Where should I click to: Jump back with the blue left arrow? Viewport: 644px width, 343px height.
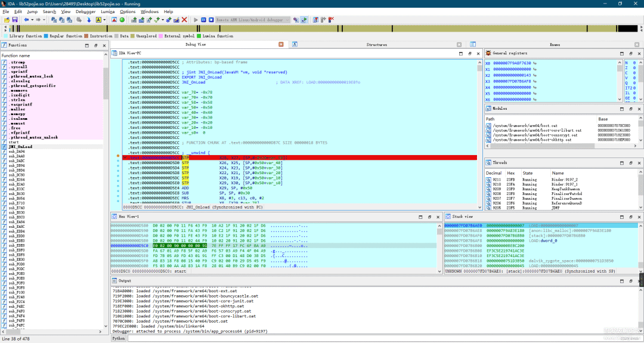pos(26,20)
